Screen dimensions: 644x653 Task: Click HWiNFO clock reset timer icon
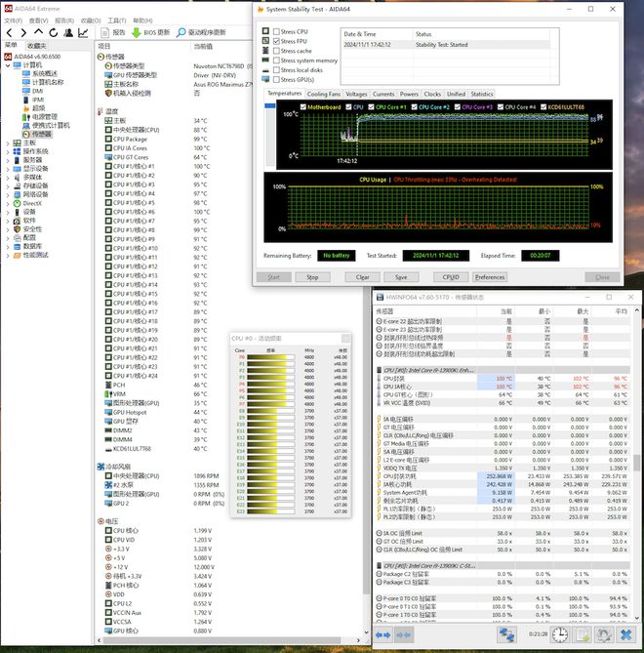click(x=560, y=634)
